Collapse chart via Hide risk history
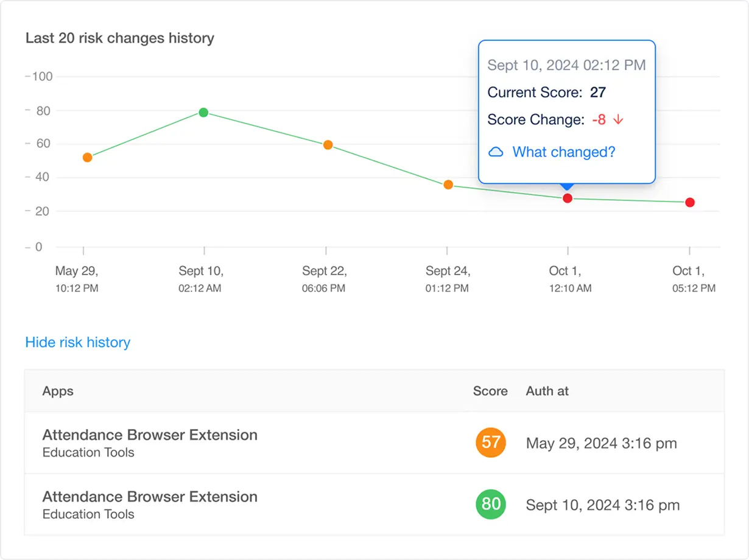749x560 pixels. tap(78, 342)
